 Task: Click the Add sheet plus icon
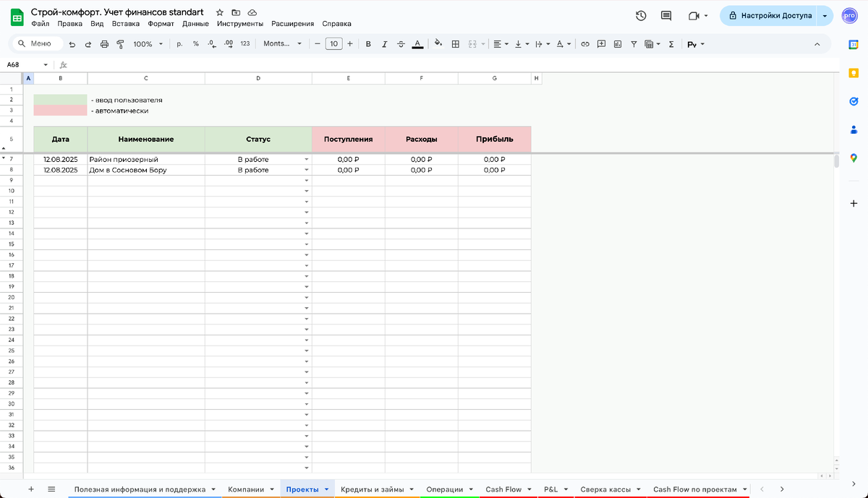point(30,489)
